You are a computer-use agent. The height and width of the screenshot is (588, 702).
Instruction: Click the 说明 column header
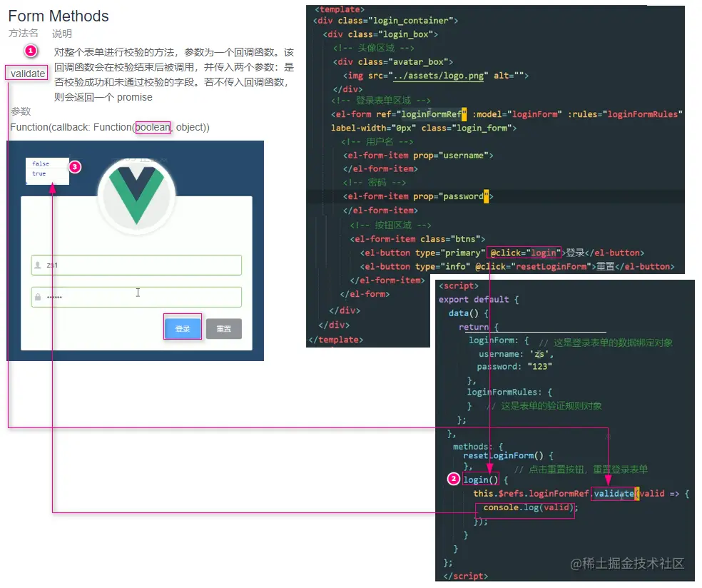(x=62, y=34)
